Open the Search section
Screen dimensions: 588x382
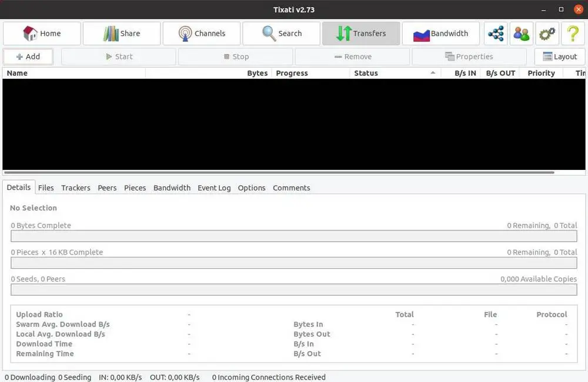click(x=281, y=33)
